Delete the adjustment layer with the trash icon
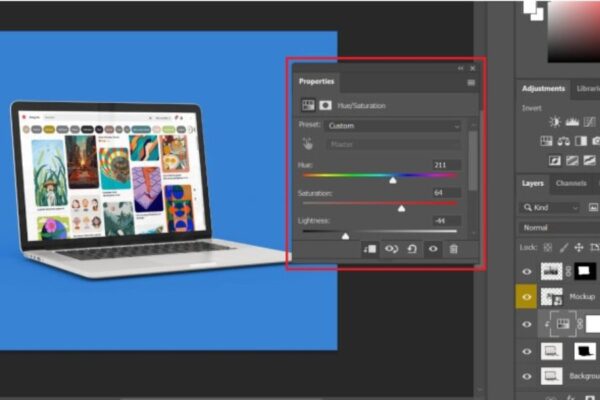The image size is (600, 400). point(453,249)
